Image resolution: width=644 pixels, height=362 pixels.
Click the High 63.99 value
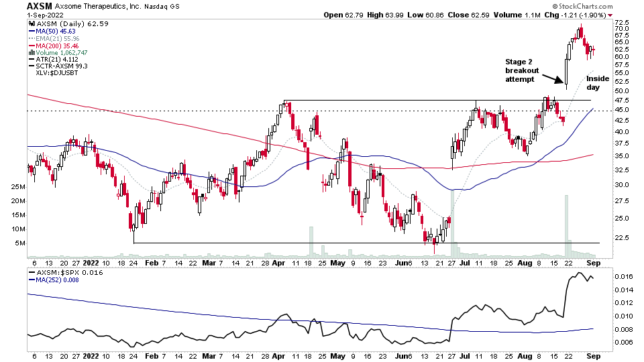(385, 15)
